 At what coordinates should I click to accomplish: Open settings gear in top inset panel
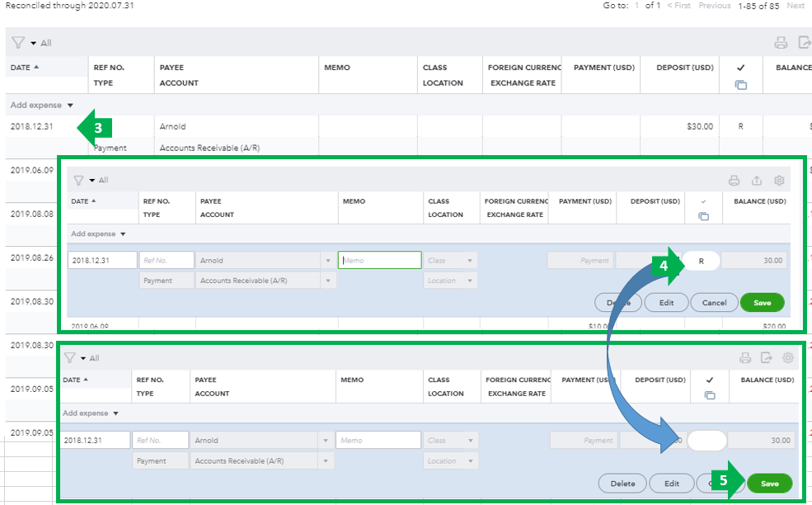pyautogui.click(x=779, y=181)
